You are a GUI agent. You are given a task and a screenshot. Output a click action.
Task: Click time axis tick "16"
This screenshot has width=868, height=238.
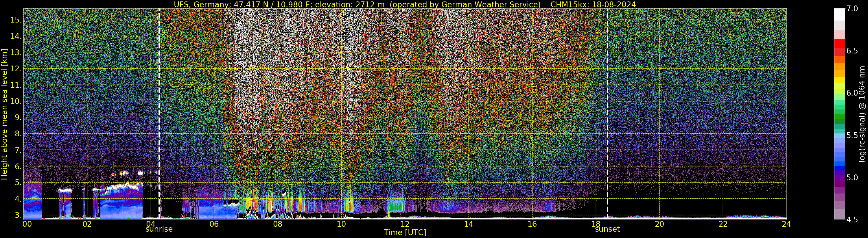[x=532, y=224]
